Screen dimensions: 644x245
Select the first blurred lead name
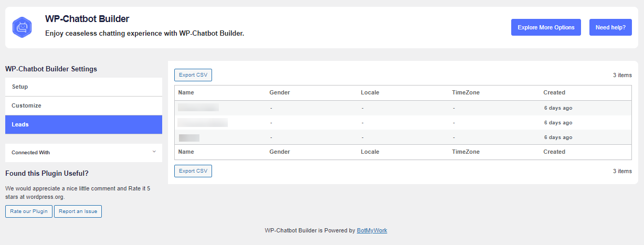(198, 108)
